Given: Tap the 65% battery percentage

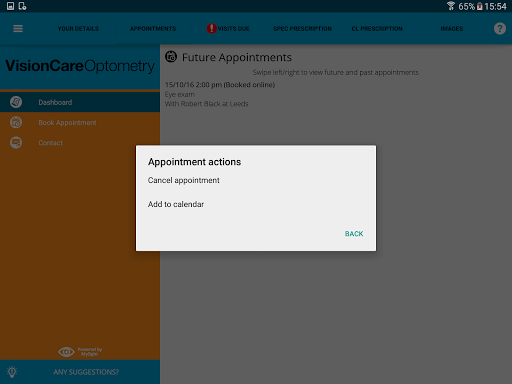Looking at the screenshot, I should tap(466, 6).
